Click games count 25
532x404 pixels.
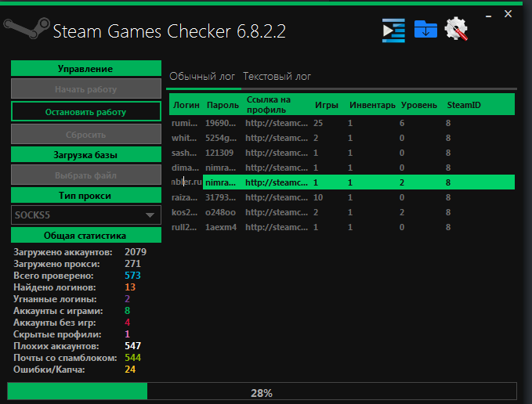click(318, 123)
